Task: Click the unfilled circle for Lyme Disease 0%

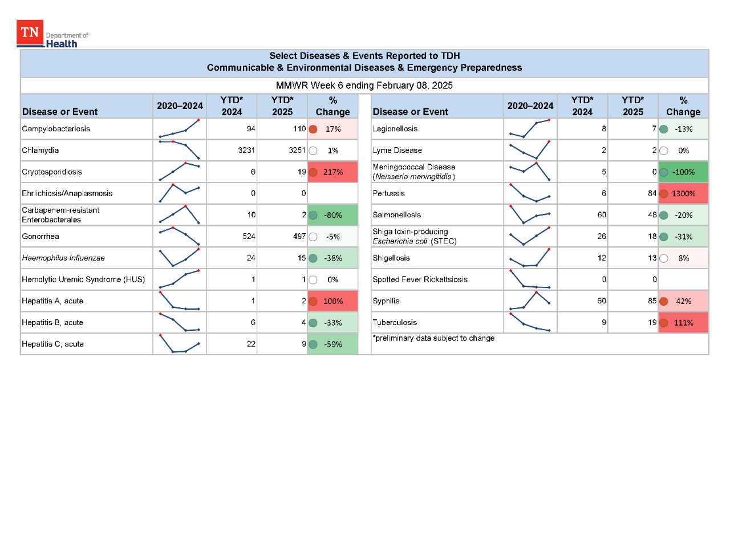Action: [x=664, y=151]
